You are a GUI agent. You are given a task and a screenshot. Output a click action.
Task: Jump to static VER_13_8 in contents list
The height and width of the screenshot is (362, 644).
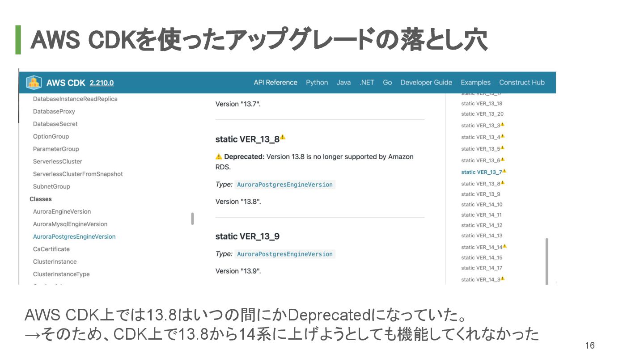[481, 184]
